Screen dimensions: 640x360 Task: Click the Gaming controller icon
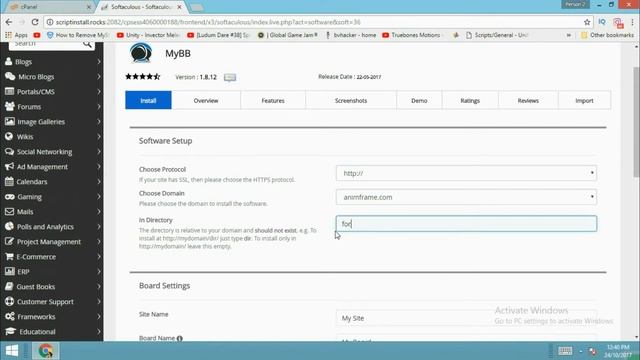[9, 197]
